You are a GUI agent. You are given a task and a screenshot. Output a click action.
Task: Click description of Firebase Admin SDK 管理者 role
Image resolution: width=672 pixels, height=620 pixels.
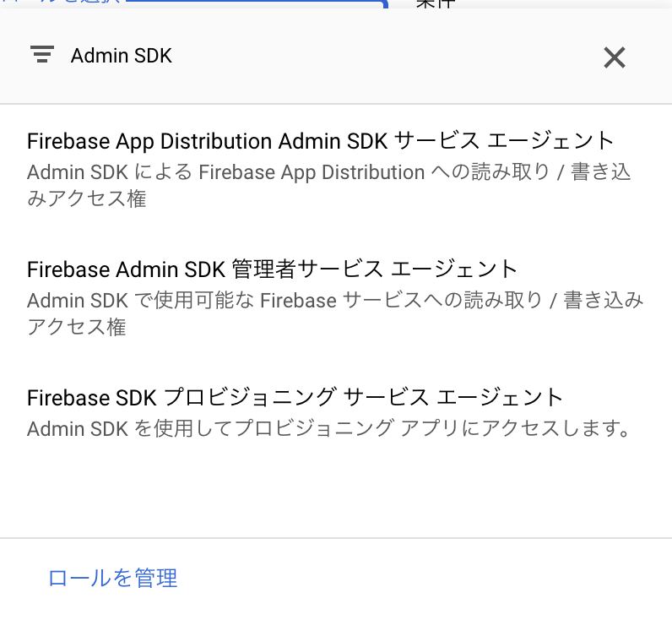pyautogui.click(x=335, y=313)
